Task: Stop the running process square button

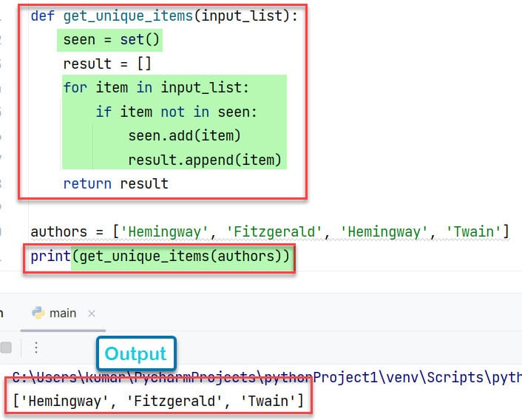Action: tap(6, 348)
